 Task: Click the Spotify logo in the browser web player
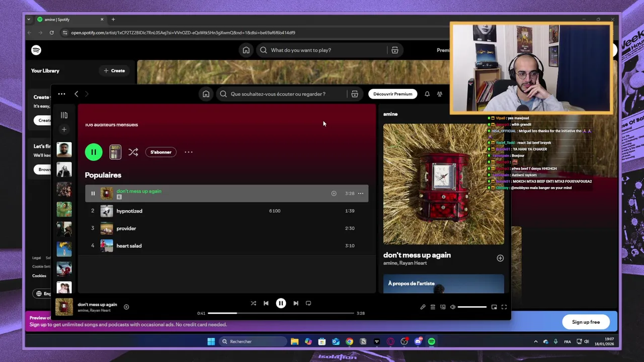point(36,50)
